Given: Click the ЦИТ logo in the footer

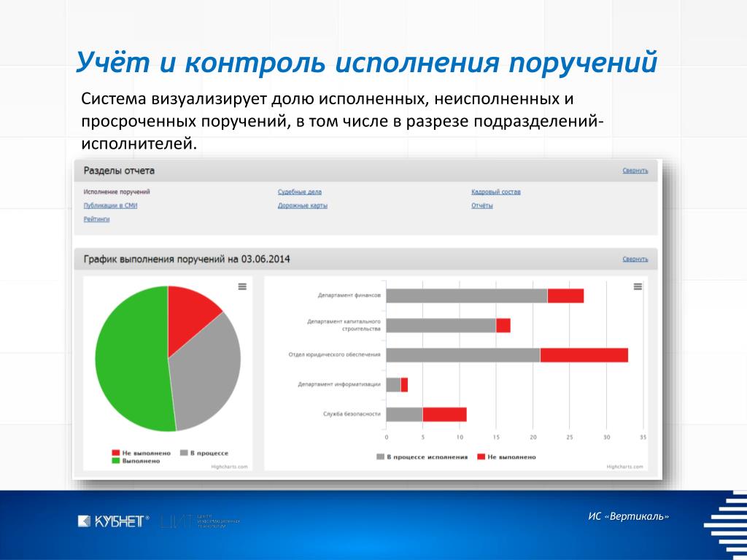Looking at the screenshot, I should (x=201, y=521).
